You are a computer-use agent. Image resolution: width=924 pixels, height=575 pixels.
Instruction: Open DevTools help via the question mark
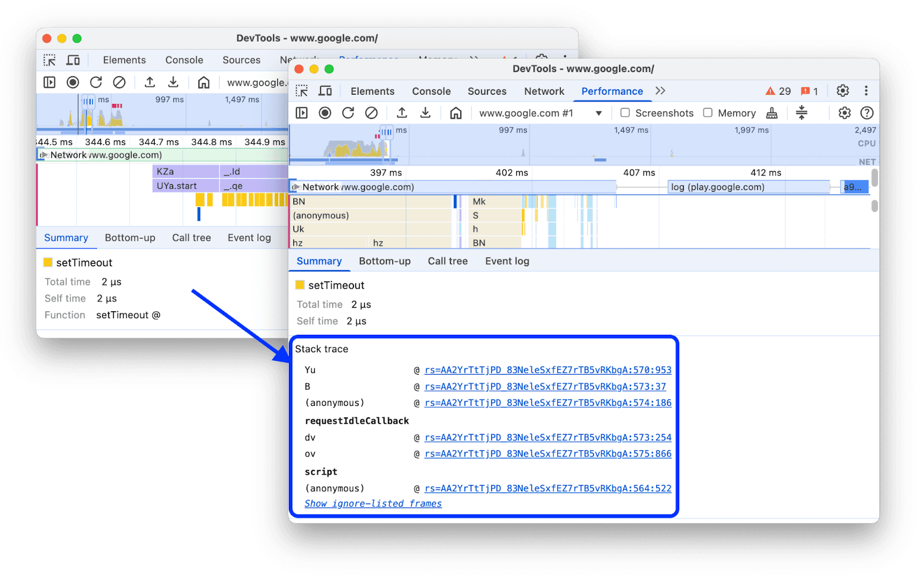867,113
